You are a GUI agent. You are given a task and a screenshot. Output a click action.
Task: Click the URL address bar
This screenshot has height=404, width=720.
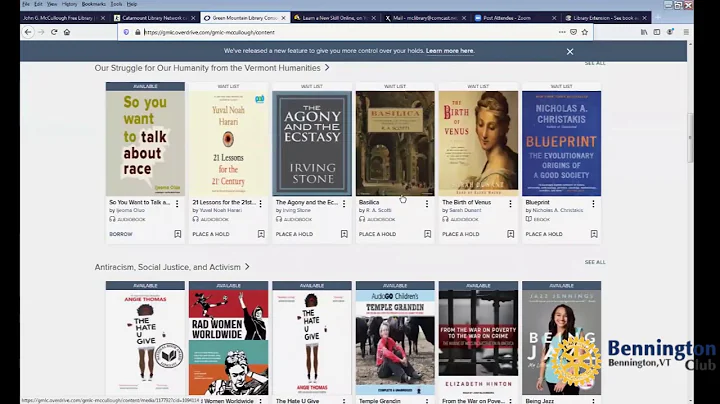click(349, 32)
